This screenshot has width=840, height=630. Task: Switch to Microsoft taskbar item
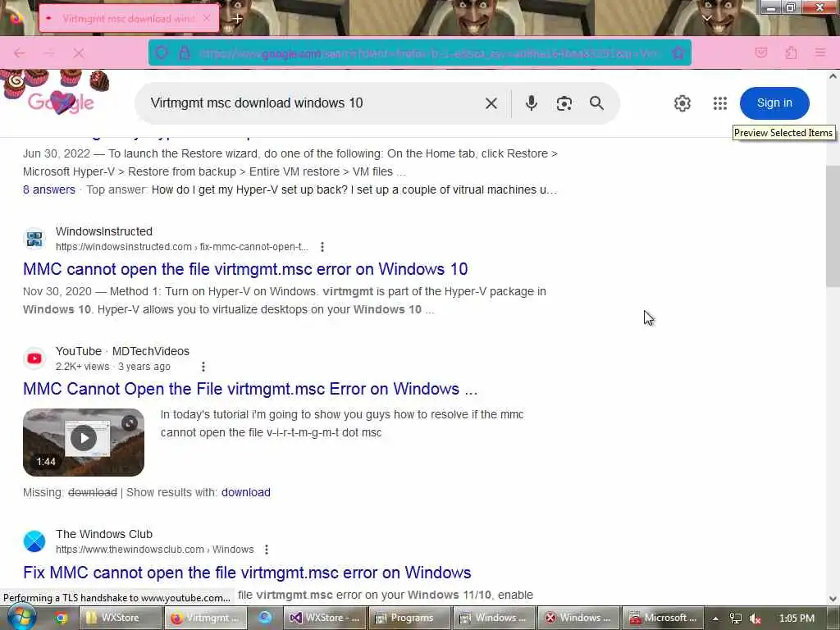point(663,618)
